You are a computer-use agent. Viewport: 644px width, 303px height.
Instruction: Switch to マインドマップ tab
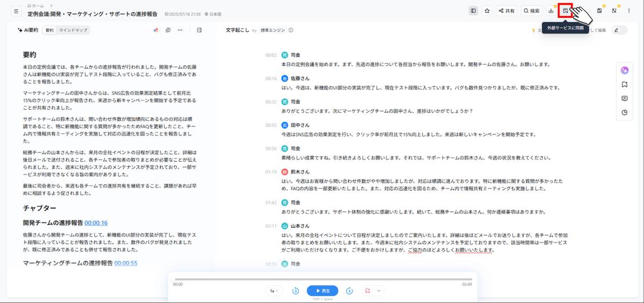click(x=73, y=30)
